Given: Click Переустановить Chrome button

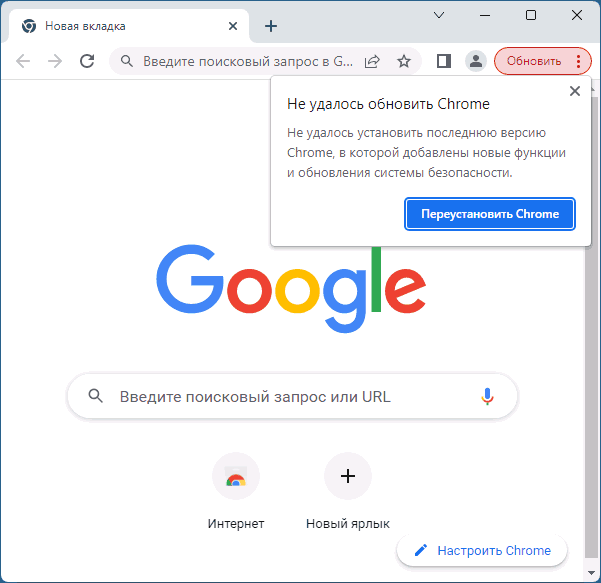Looking at the screenshot, I should click(490, 214).
